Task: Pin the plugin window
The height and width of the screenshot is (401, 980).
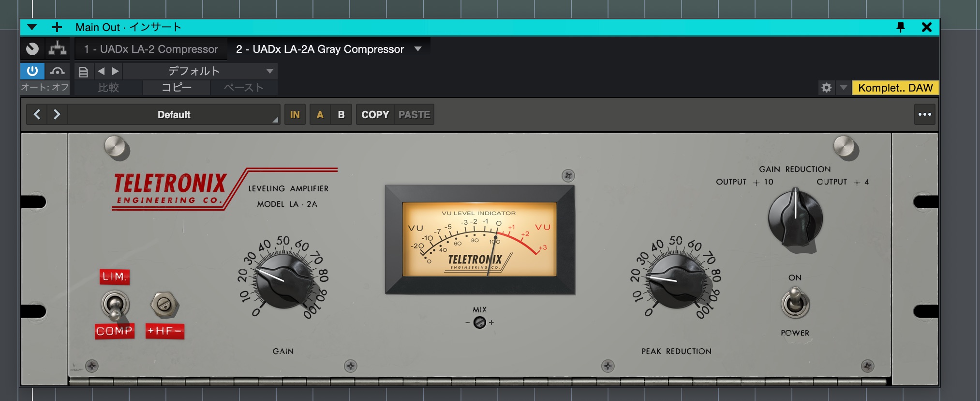Action: [901, 27]
